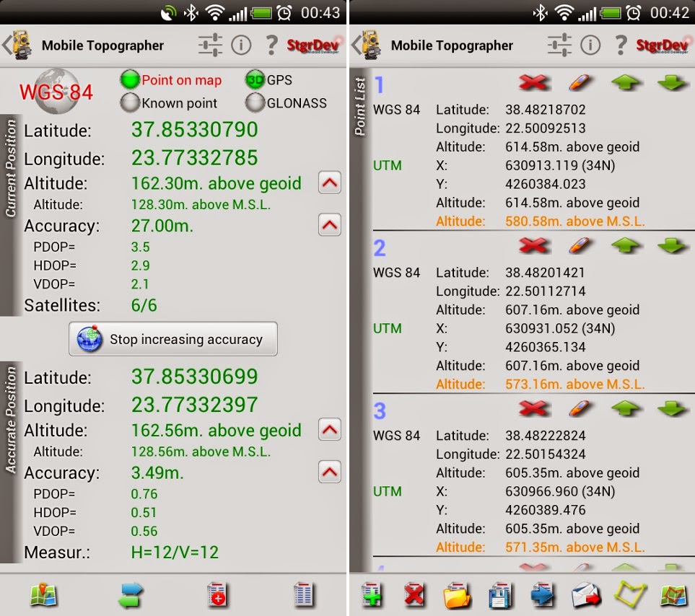Open info icon on left screen
The width and height of the screenshot is (695, 616).
point(241,45)
